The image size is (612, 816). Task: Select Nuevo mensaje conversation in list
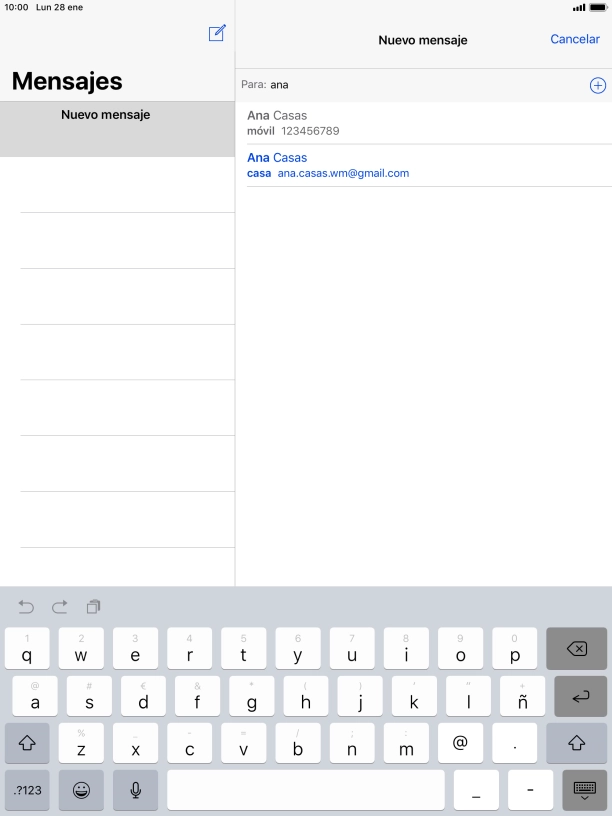(x=117, y=128)
